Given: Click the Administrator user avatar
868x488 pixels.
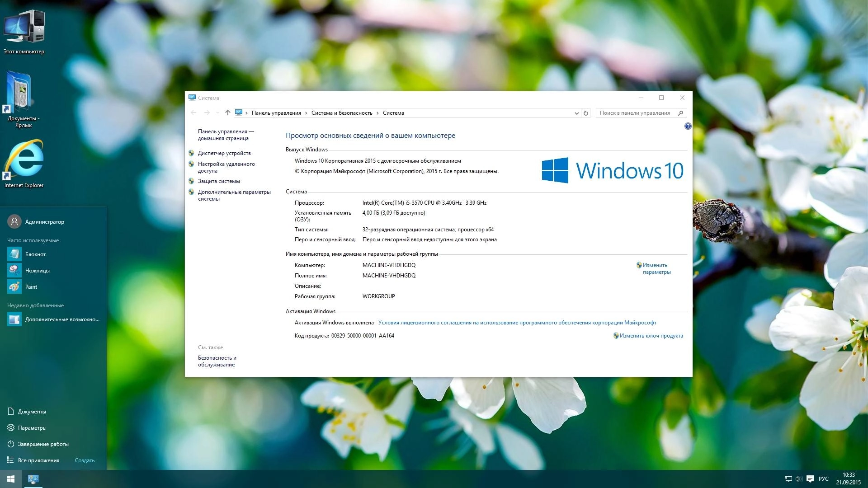Looking at the screenshot, I should click(14, 221).
